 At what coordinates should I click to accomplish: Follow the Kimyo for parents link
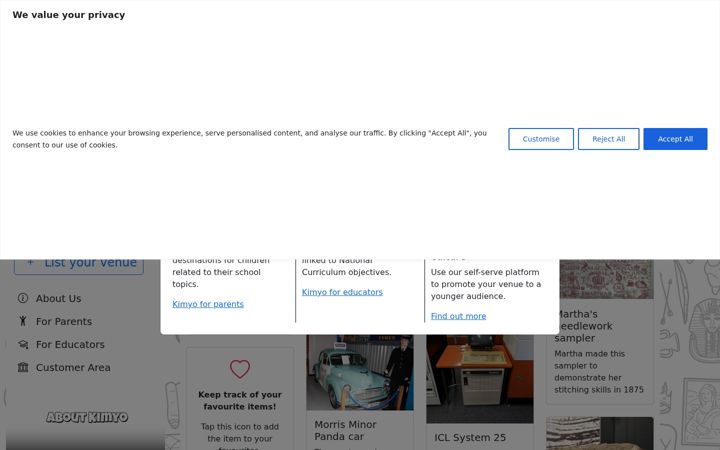[208, 304]
